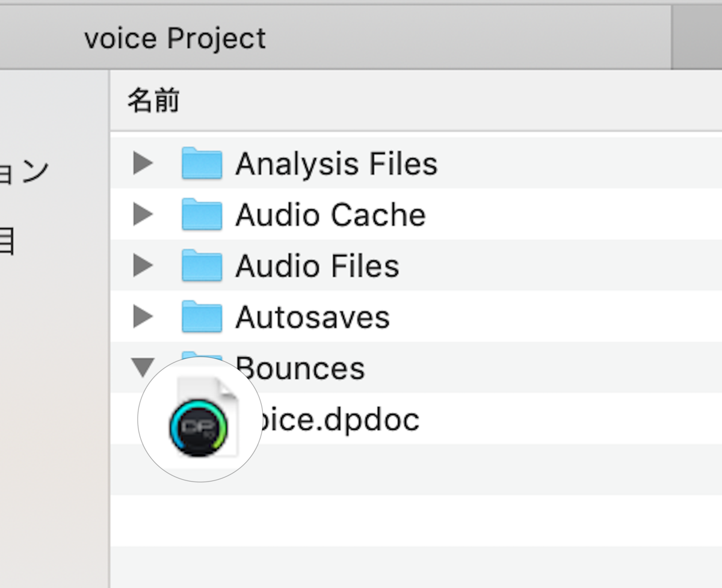Expand the Audio Cache disclosure triangle
Viewport: 722px width, 588px height.
143,214
